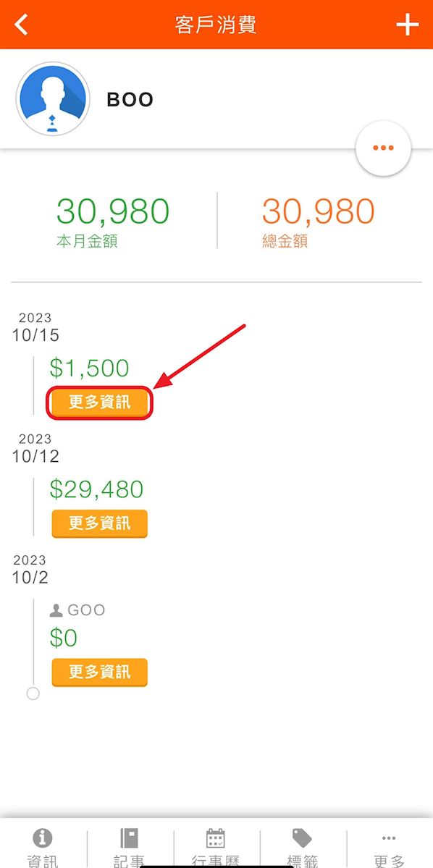
Task: Click 更多資訊 under $1,500
Action: coord(100,403)
